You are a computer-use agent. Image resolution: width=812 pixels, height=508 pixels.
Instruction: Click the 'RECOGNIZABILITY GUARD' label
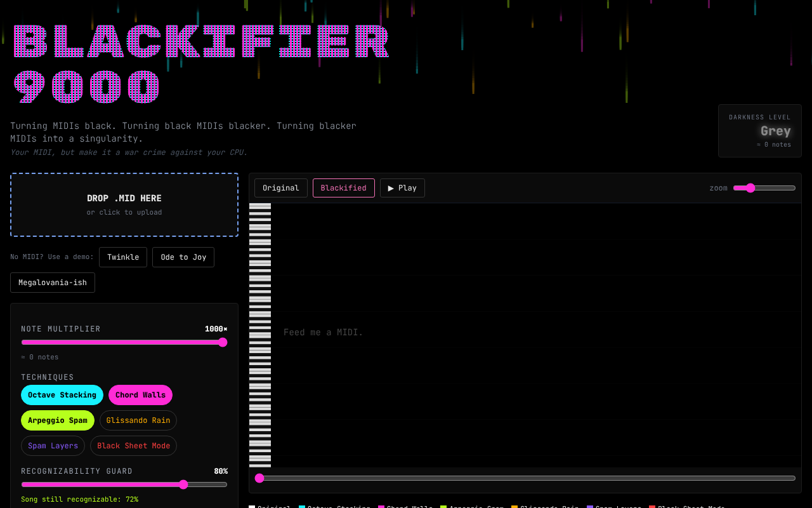tap(77, 471)
